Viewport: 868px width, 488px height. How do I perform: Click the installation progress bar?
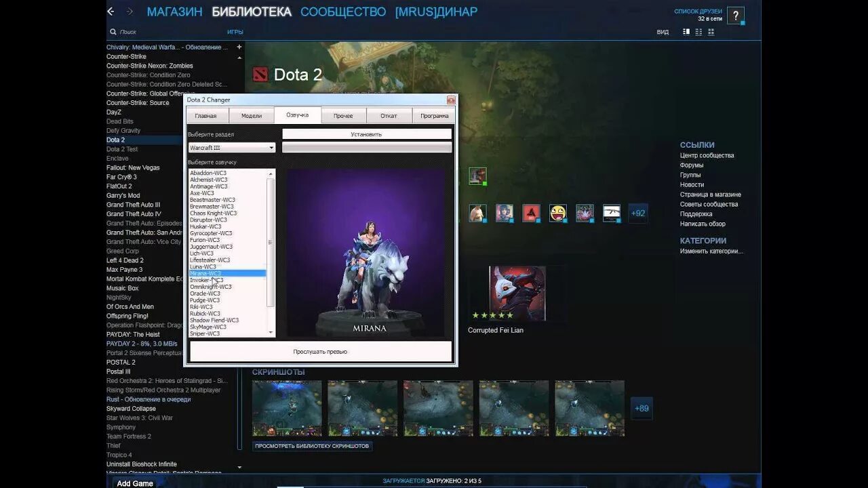click(367, 147)
